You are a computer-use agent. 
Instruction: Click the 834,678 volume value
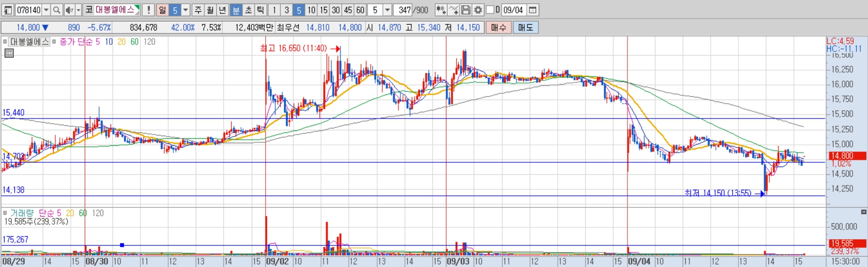point(143,27)
